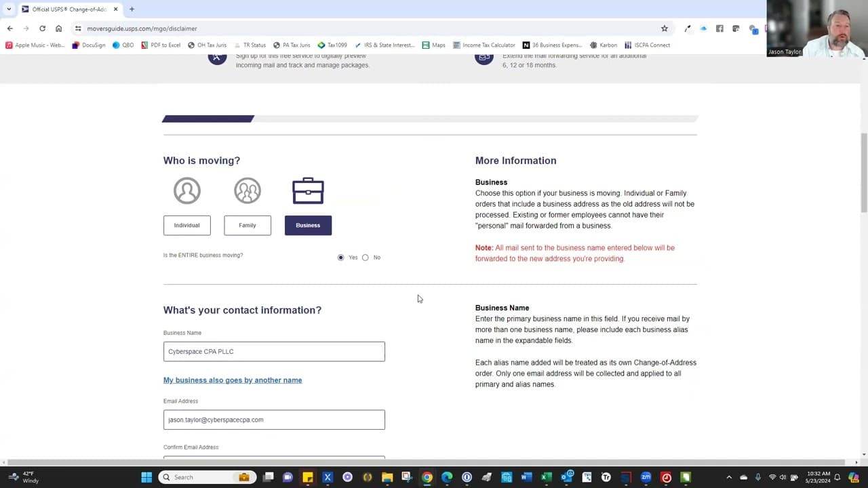Viewport: 868px width, 488px height.
Task: Open browser home page icon
Action: click(58, 28)
